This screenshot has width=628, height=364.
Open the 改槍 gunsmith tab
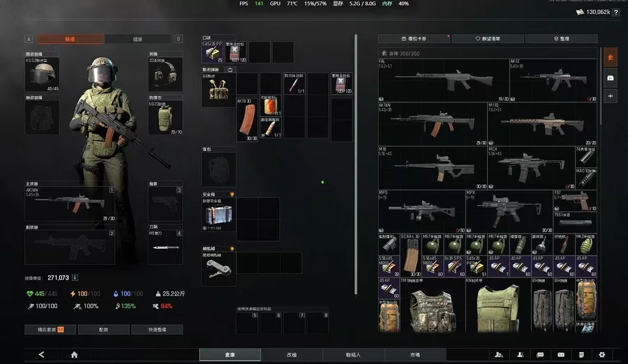pos(292,354)
